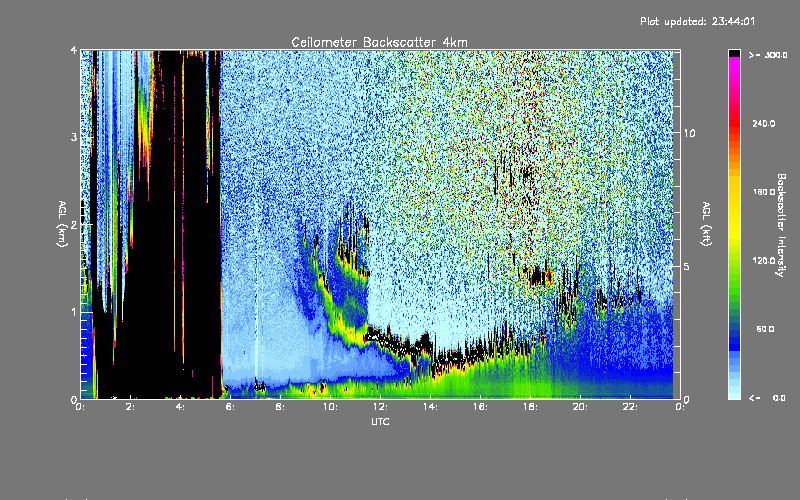
Task: Click the "22:" UTC hour tick label
Action: [631, 407]
